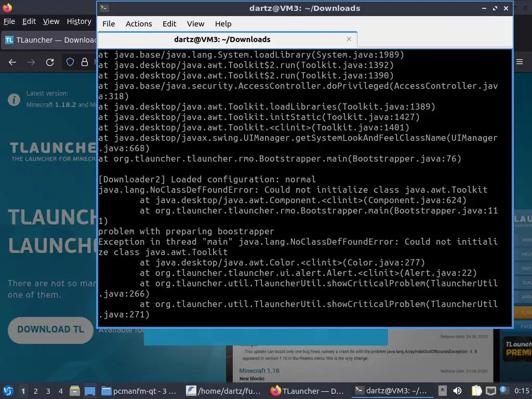This screenshot has height=399, width=532.
Task: Open the Minecraft 1.16 release link
Action: (259, 371)
